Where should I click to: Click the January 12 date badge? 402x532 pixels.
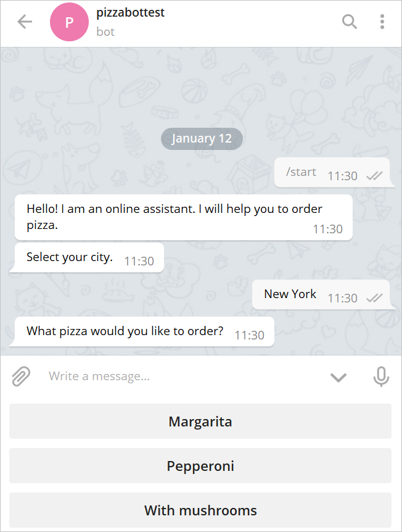click(x=202, y=138)
